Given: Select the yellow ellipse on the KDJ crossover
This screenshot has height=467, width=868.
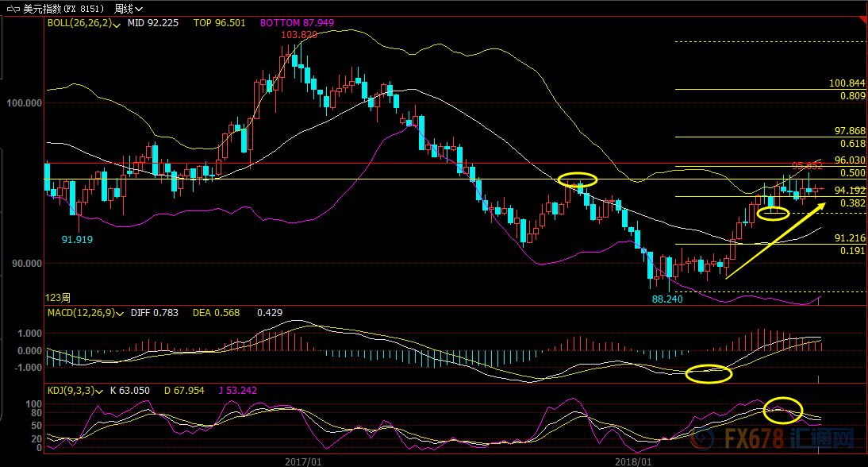Looking at the screenshot, I should coord(782,409).
